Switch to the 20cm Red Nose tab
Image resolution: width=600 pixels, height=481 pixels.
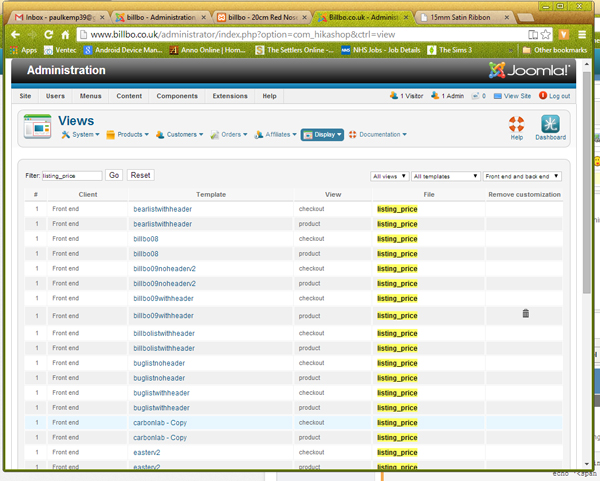click(262, 18)
